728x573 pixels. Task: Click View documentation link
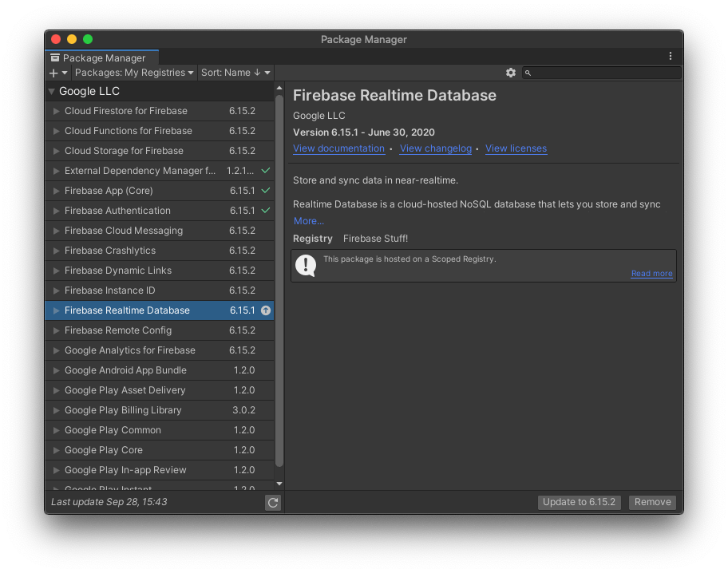tap(339, 148)
